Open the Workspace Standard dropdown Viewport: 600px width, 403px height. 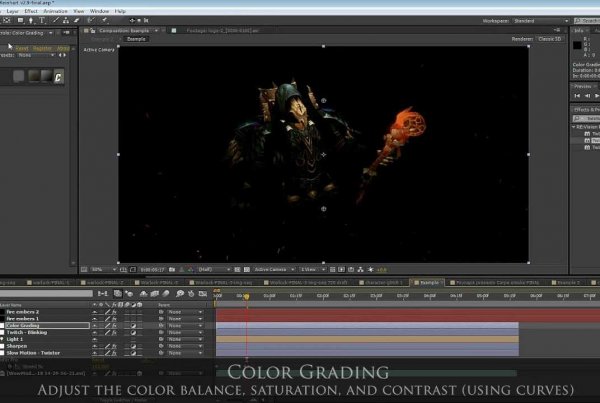[540, 21]
